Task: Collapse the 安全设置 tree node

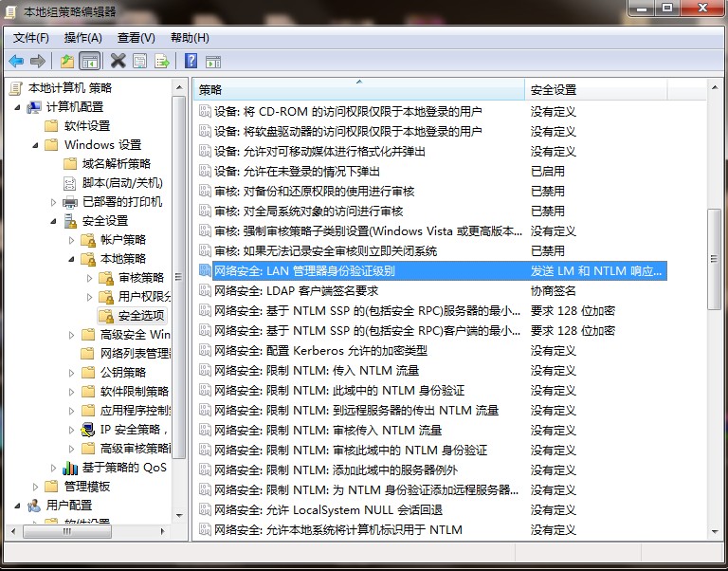Action: pos(53,222)
